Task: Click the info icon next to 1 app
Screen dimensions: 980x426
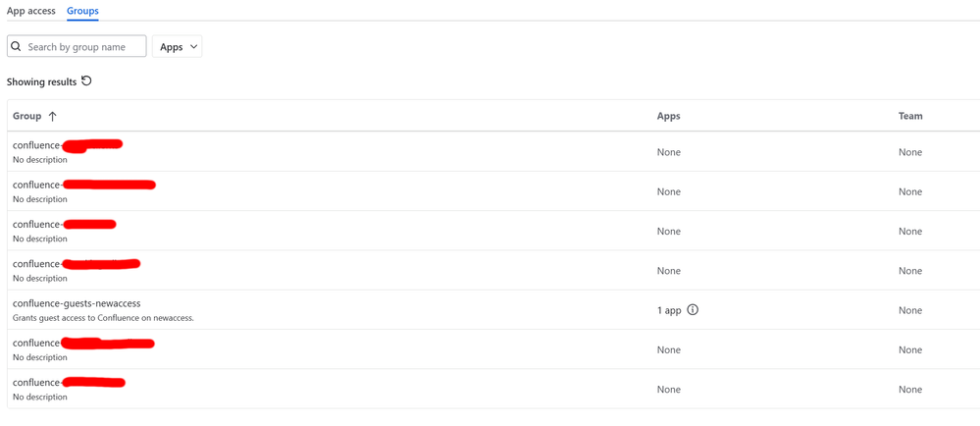Action: [x=693, y=310]
